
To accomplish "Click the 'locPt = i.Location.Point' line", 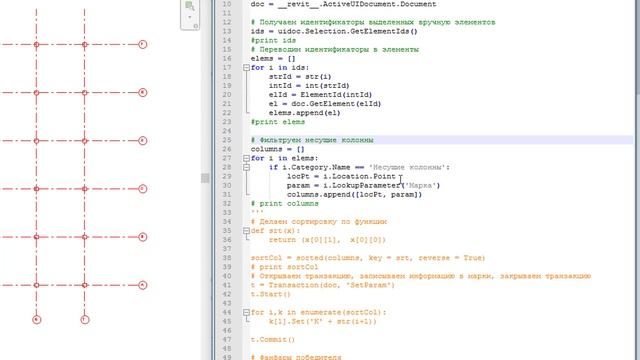I will pos(341,176).
